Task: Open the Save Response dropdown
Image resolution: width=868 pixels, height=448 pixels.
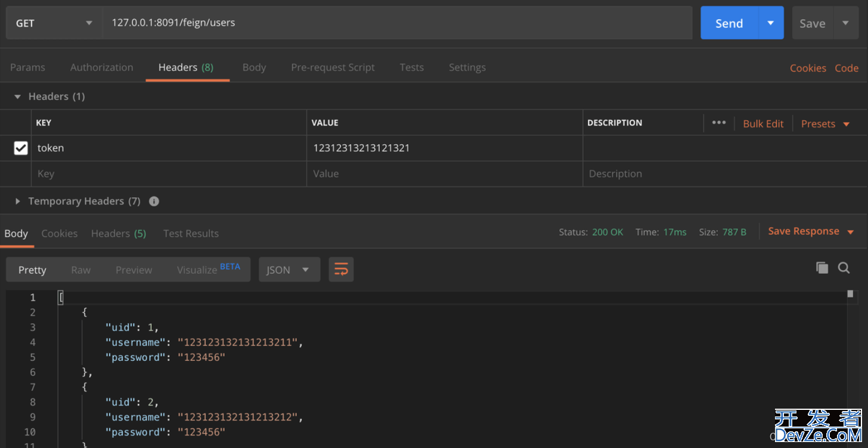Action: click(811, 232)
